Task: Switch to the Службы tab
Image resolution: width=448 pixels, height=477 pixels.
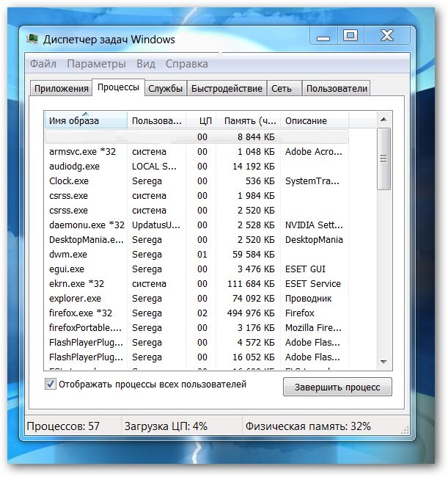Action: (165, 89)
